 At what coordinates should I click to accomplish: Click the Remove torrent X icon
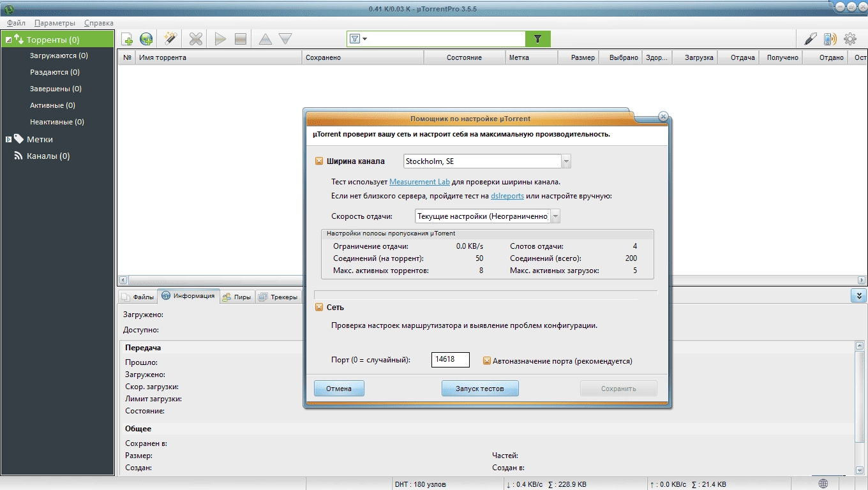point(196,40)
